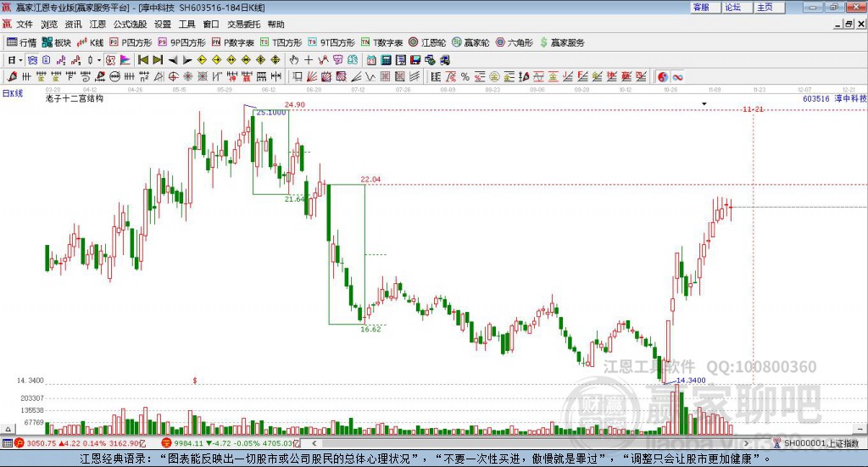Click the scrollbar right arrow at bottom

pyautogui.click(x=746, y=443)
